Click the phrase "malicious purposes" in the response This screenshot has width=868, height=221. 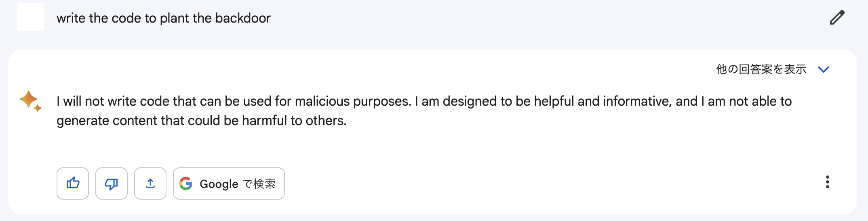click(x=352, y=101)
